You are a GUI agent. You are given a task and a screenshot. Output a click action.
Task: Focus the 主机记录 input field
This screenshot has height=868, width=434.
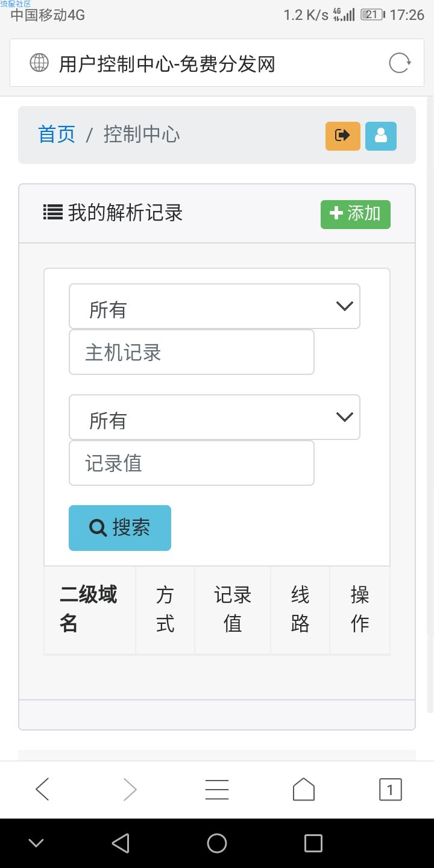click(x=192, y=352)
